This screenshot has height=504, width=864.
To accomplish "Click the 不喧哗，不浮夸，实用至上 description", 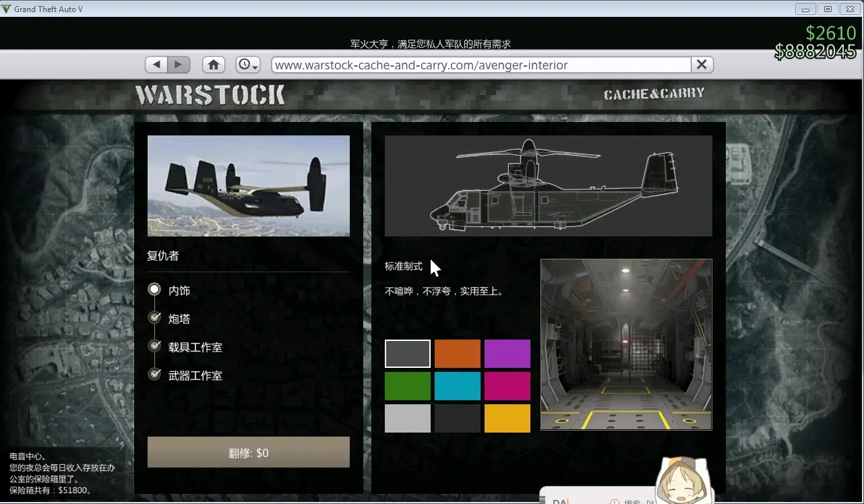I will 445,292.
